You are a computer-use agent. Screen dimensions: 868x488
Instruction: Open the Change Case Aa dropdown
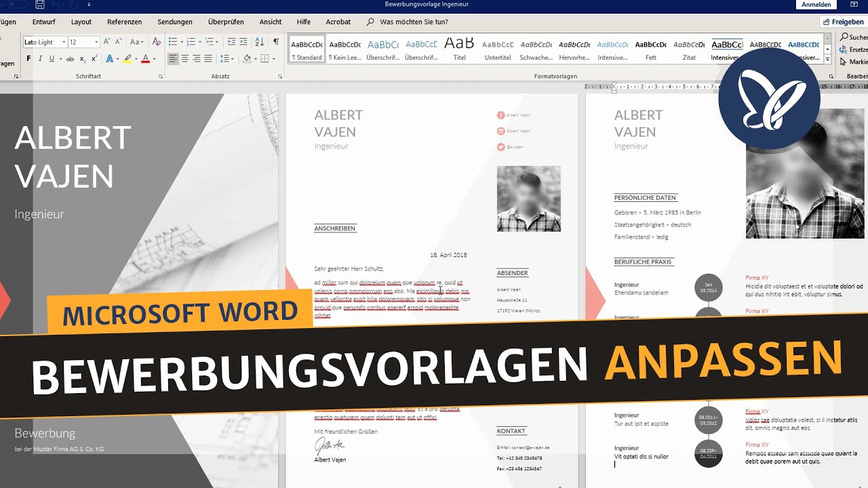pos(137,42)
